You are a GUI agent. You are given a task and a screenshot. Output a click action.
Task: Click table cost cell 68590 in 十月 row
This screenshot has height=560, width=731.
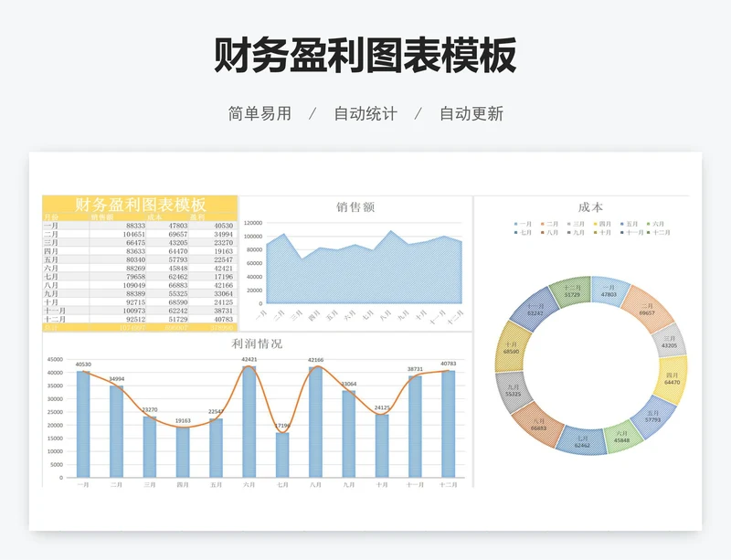pos(178,302)
